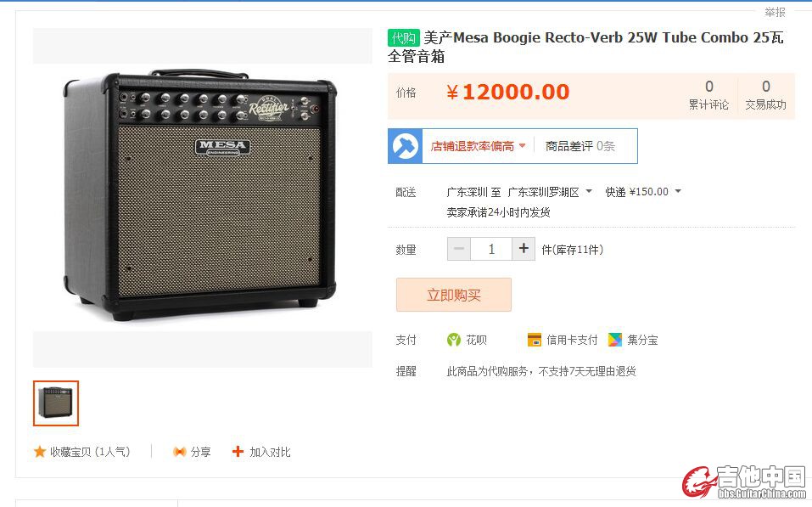
Task: Click the green 代购 badge
Action: (404, 38)
